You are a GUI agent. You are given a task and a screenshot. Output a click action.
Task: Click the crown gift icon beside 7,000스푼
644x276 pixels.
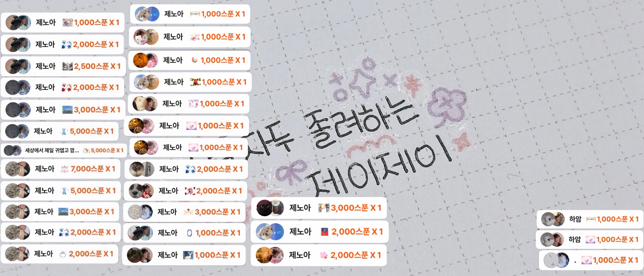(x=65, y=169)
